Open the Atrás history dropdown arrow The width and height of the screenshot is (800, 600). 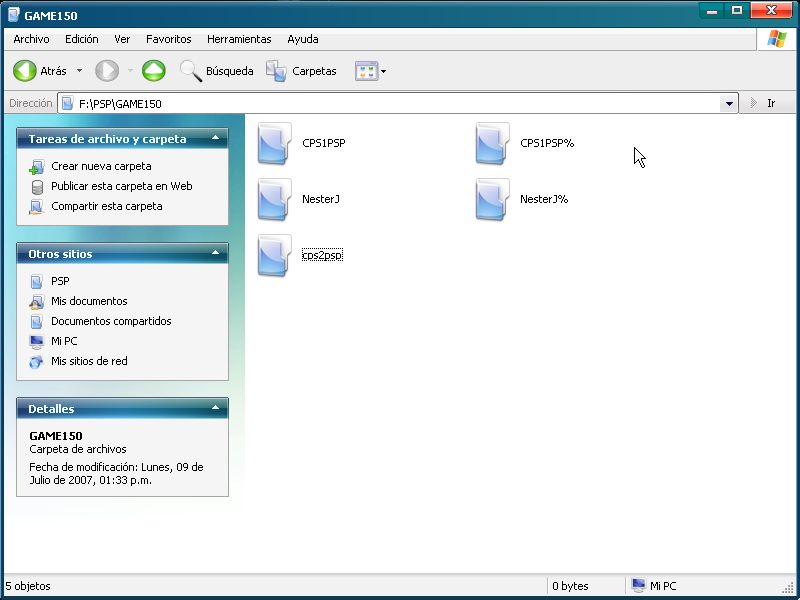tap(80, 71)
